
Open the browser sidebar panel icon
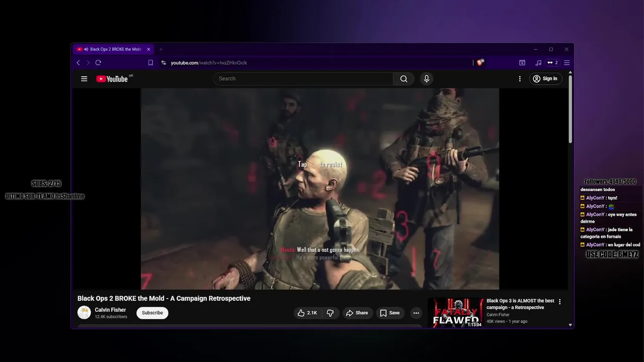[x=522, y=63]
